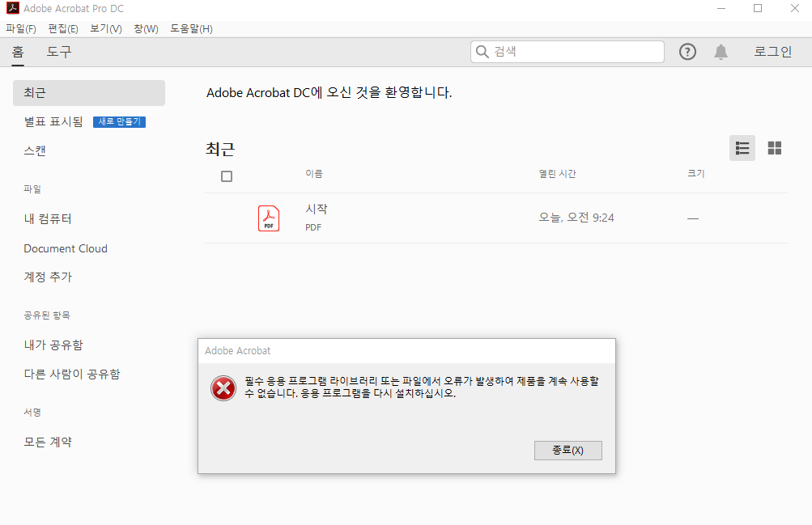This screenshot has width=812, height=525.
Task: Select the 시작 file name in recent list
Action: point(317,209)
